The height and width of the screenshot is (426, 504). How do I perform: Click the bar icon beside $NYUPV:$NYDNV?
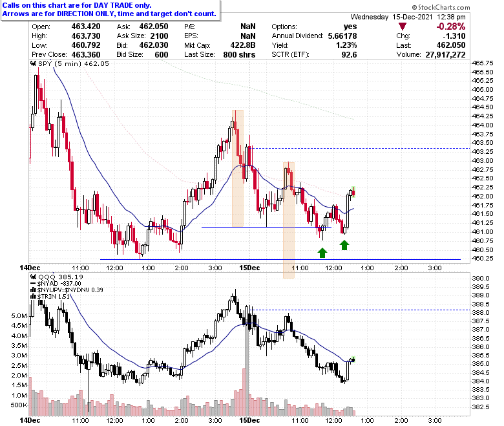[34, 290]
